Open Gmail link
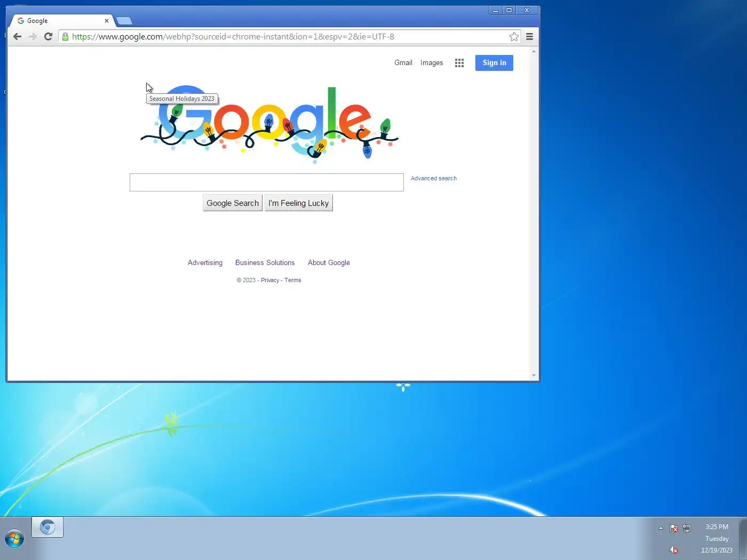Viewport: 747px width, 560px height. click(x=403, y=62)
